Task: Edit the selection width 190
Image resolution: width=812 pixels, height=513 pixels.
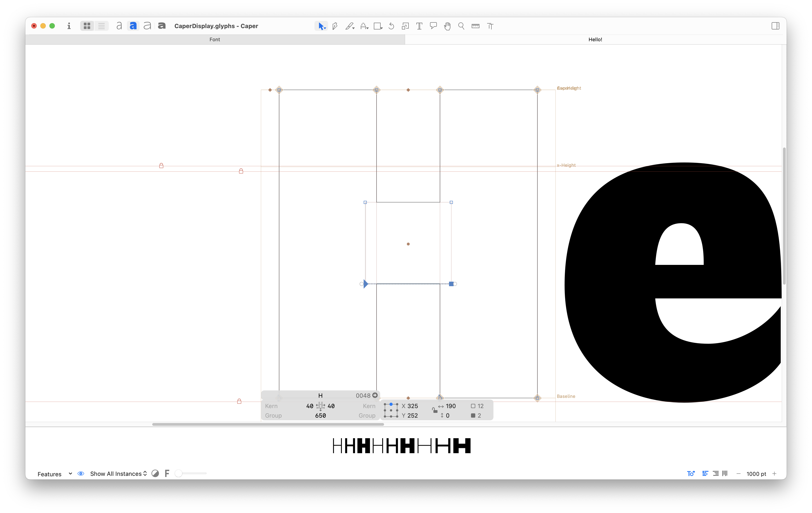Action: coord(450,406)
